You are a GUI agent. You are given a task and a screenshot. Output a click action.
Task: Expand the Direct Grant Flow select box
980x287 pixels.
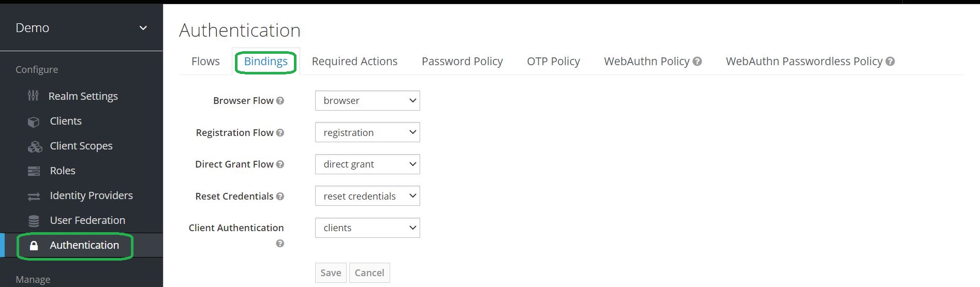coord(367,164)
